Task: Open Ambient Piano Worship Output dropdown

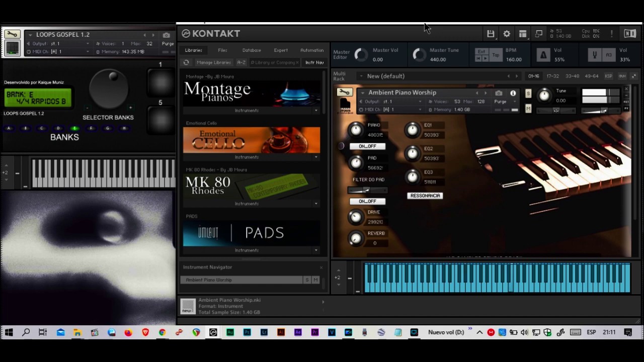Action: pos(390,102)
